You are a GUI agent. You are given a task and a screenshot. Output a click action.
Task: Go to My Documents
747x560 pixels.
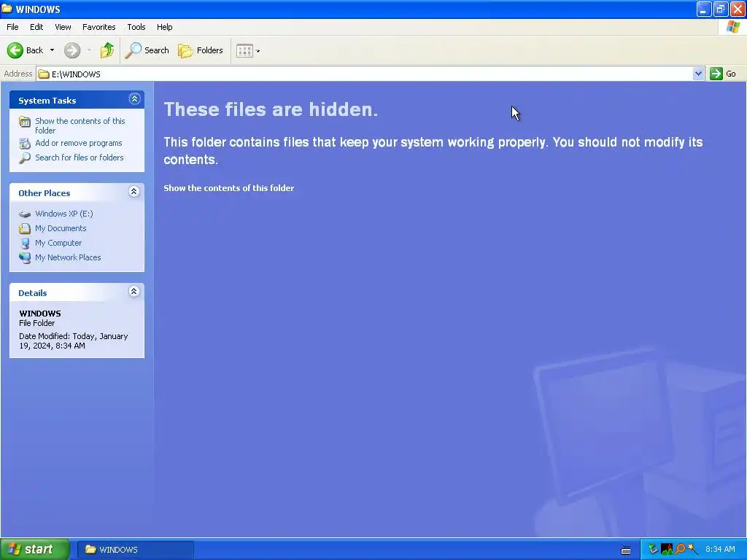(x=61, y=228)
